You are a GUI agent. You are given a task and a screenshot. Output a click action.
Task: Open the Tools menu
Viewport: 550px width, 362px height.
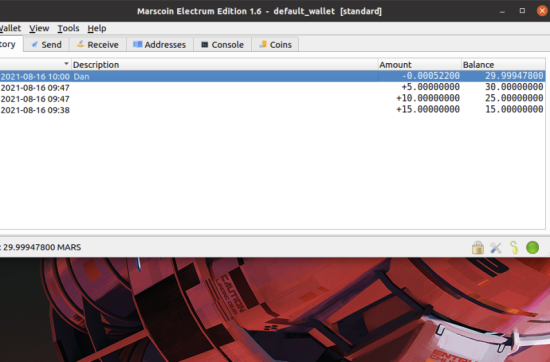(x=68, y=28)
